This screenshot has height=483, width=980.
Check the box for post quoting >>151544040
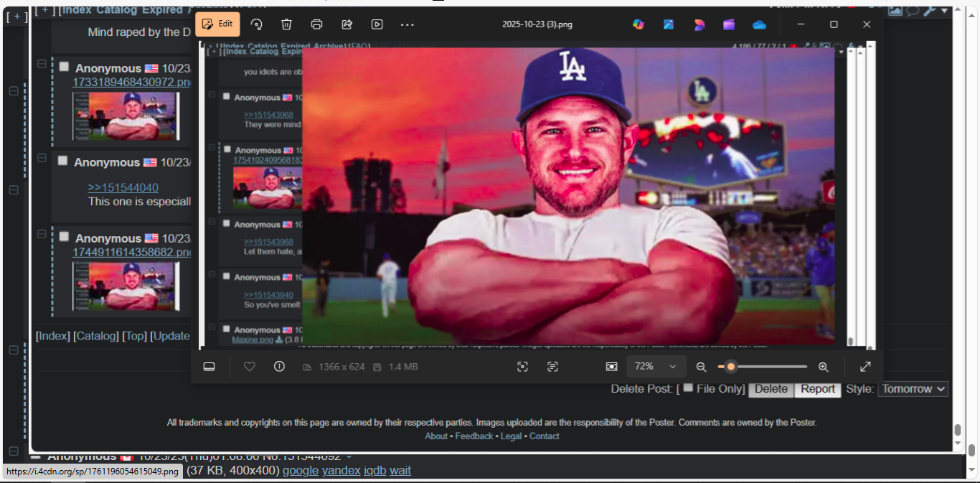pos(63,161)
